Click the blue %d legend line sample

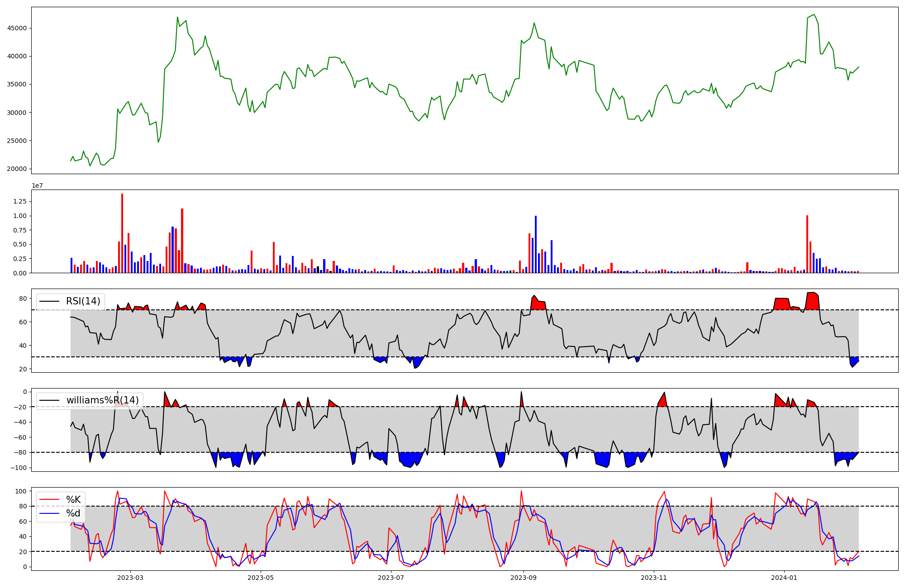(50, 513)
